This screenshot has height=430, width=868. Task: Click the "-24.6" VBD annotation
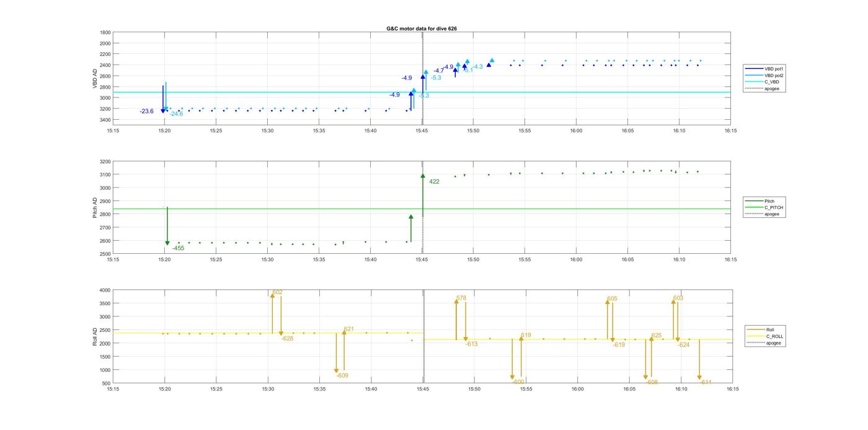click(176, 114)
